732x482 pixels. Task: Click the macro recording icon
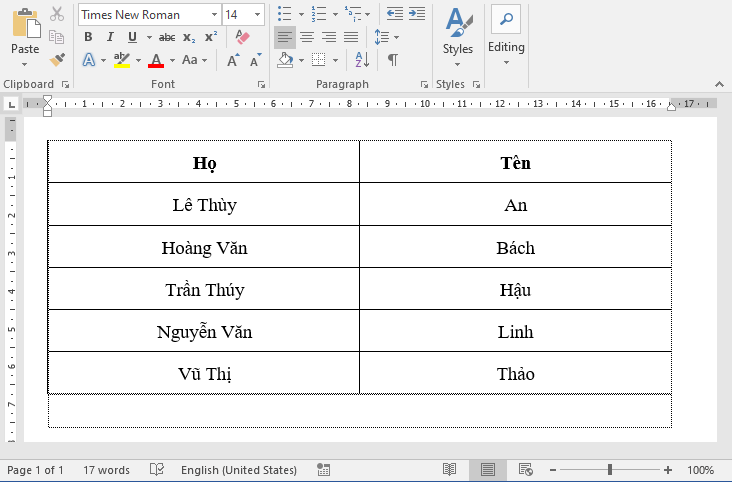[x=323, y=470]
